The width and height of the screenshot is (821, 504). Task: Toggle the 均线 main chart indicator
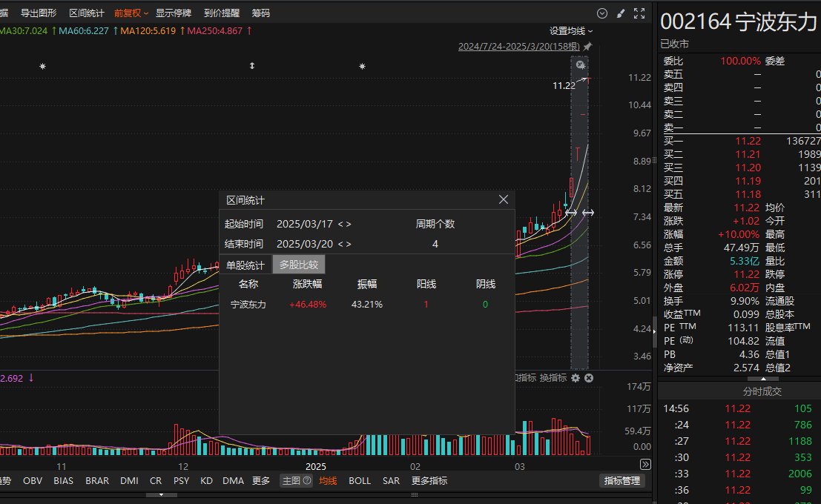pos(328,480)
